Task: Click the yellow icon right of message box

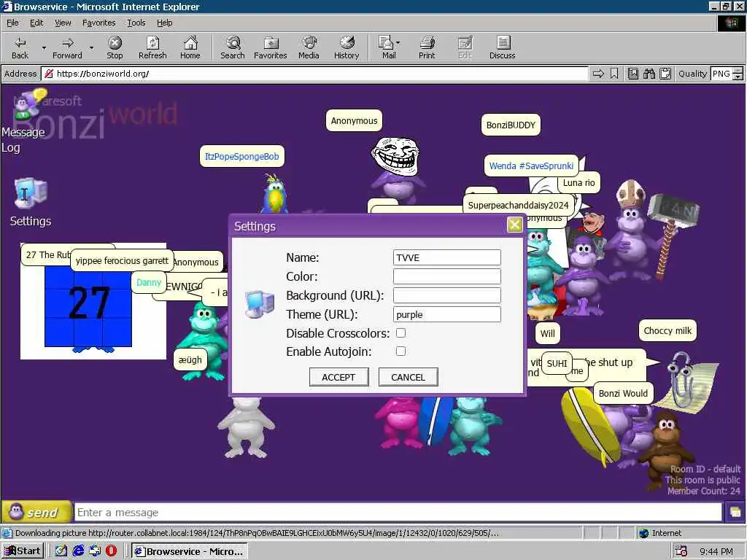Action: click(x=735, y=513)
